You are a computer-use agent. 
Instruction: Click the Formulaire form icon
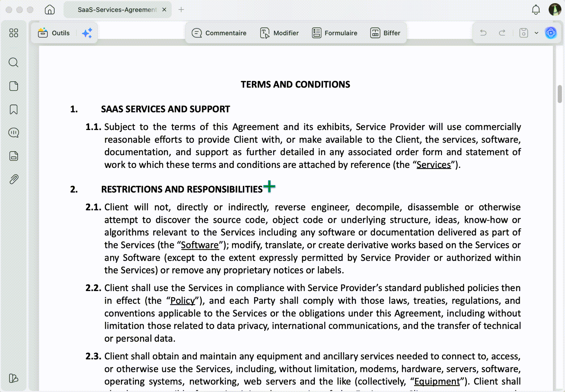(x=317, y=33)
